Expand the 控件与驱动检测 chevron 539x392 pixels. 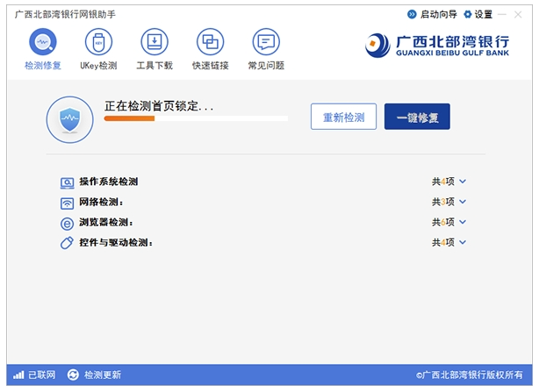(463, 242)
